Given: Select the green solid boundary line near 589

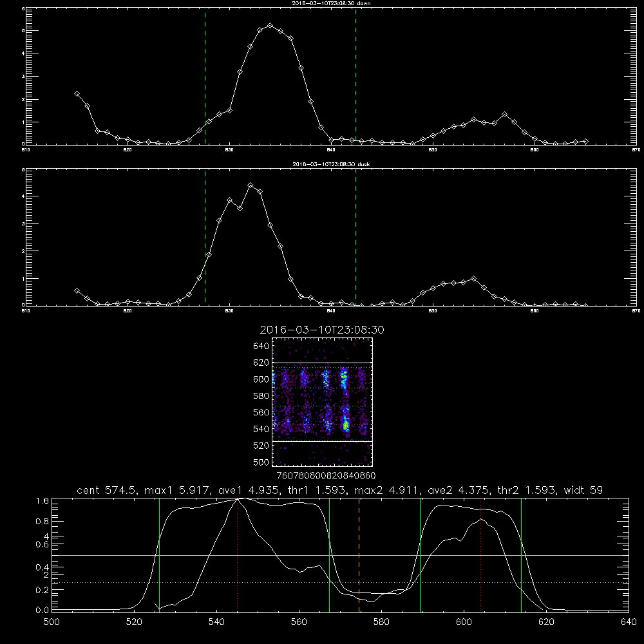Looking at the screenshot, I should (x=420, y=554).
